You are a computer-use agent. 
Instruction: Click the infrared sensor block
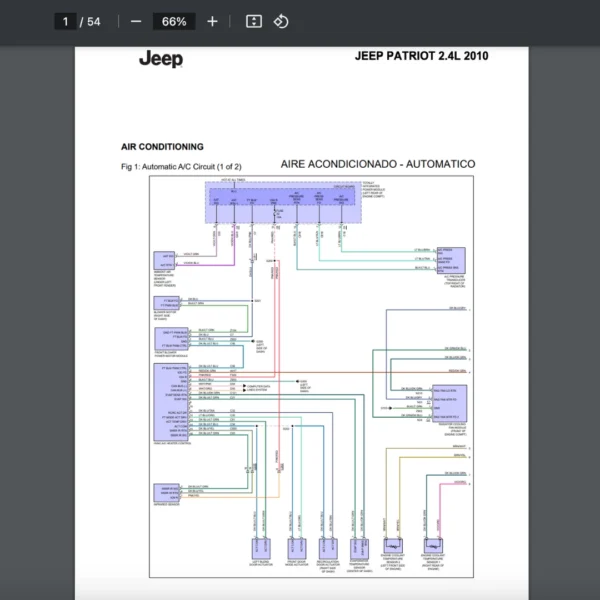coord(166,490)
